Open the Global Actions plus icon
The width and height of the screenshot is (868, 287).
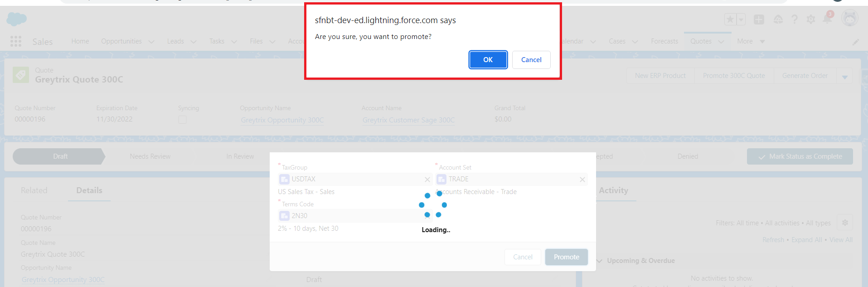pyautogui.click(x=759, y=19)
